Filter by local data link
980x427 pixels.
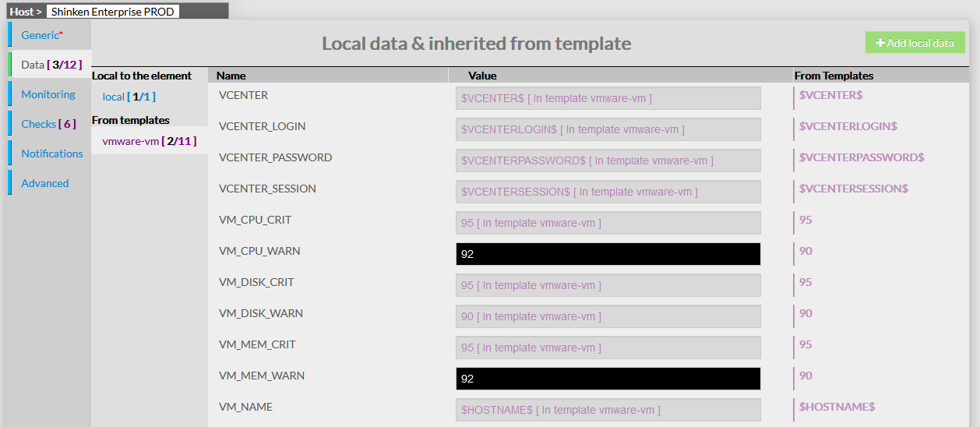(x=129, y=97)
